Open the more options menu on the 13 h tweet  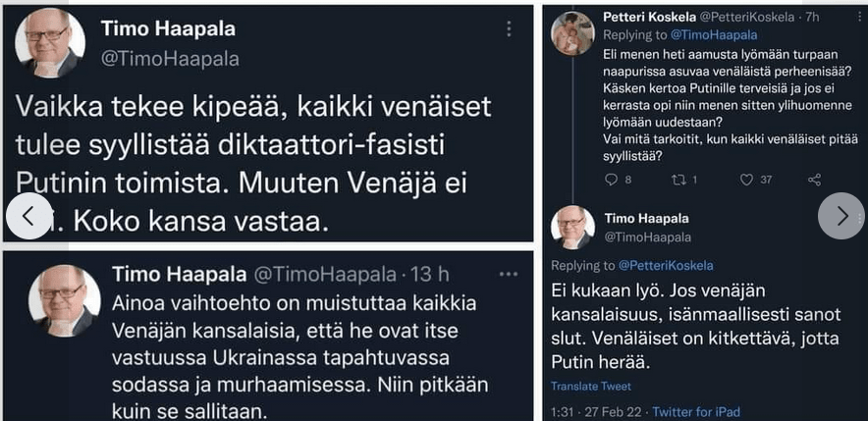[509, 274]
